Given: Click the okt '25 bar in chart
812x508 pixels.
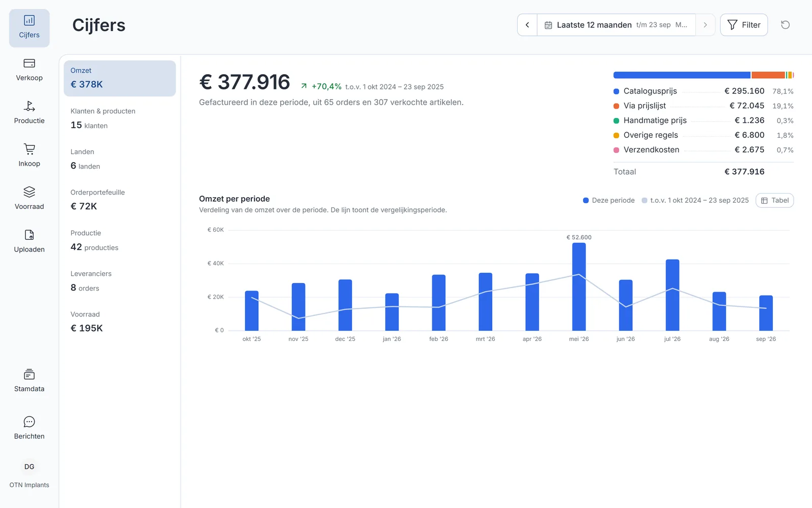Looking at the screenshot, I should coord(252,311).
